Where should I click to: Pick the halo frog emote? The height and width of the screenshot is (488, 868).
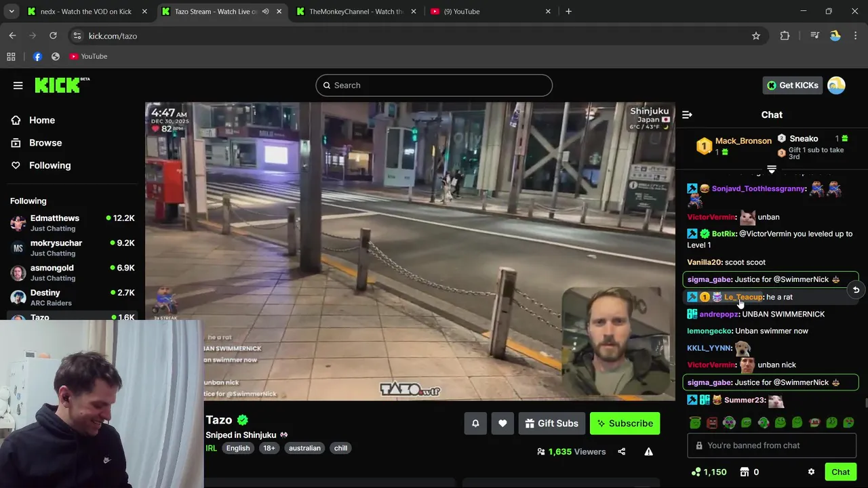pos(695,423)
